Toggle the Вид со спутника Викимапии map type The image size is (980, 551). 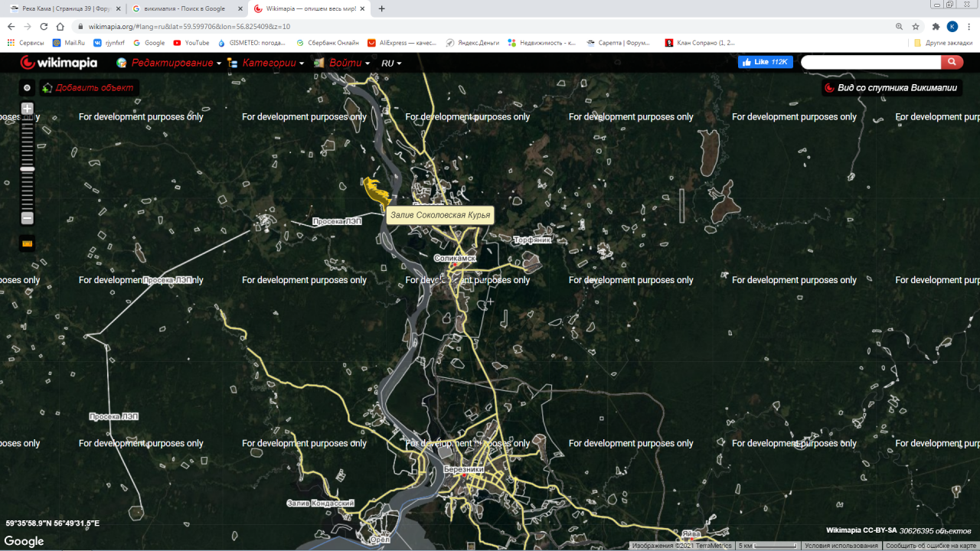pos(891,88)
